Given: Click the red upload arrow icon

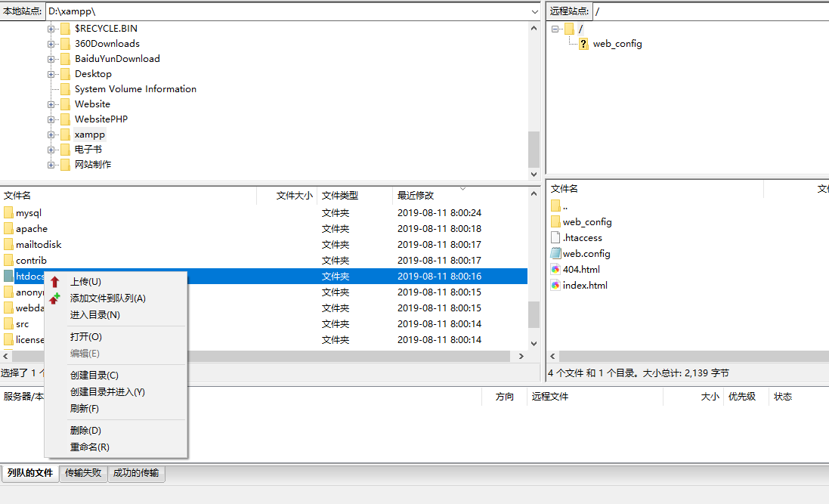Looking at the screenshot, I should (54, 282).
